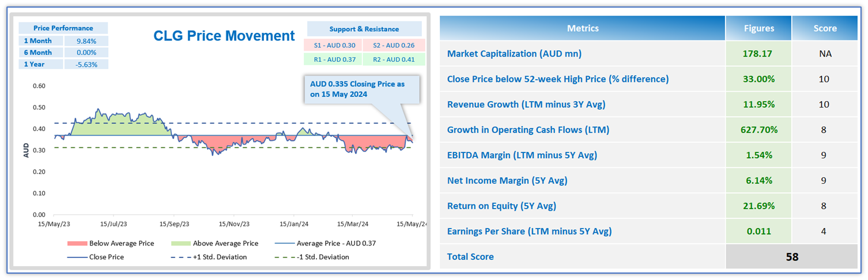This screenshot has height=280, width=868.
Task: Click the 6.14% net income margin figure
Action: pos(758,181)
